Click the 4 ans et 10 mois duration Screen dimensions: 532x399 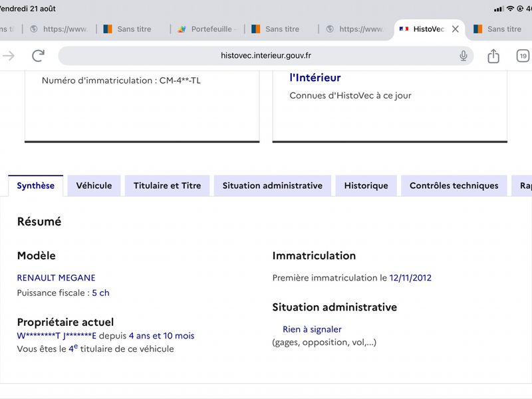tap(162, 336)
